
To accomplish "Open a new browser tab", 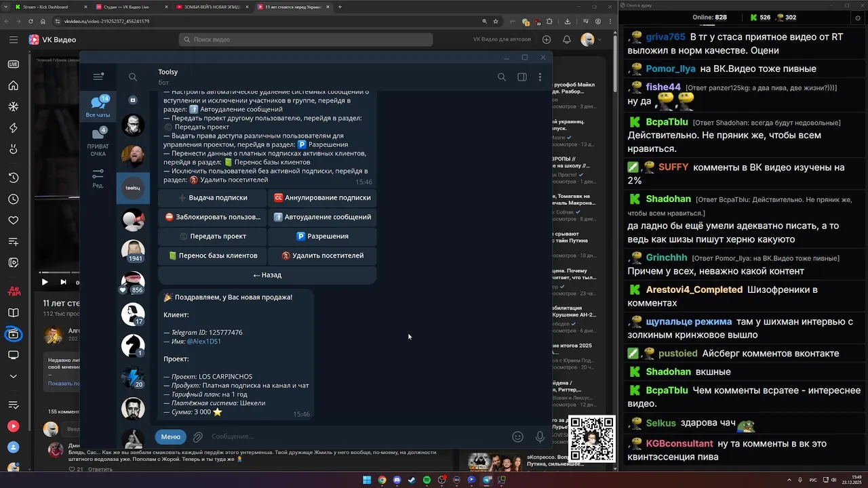I will pos(340,7).
